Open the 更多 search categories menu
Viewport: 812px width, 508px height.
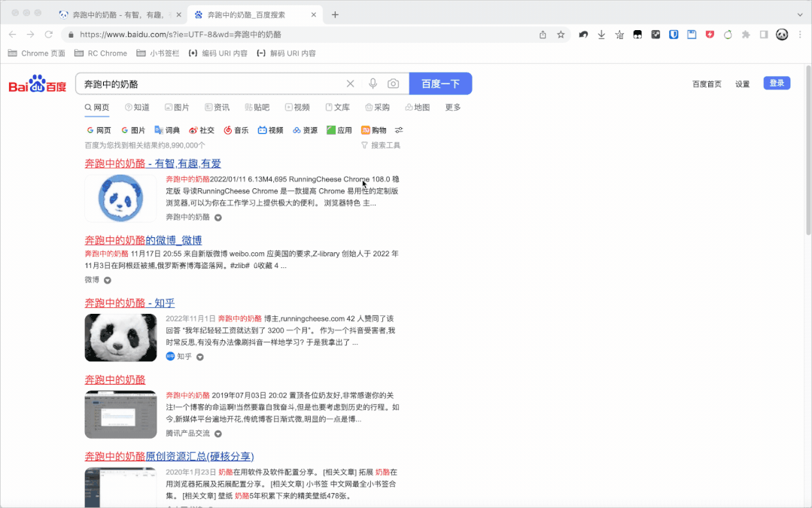click(453, 107)
